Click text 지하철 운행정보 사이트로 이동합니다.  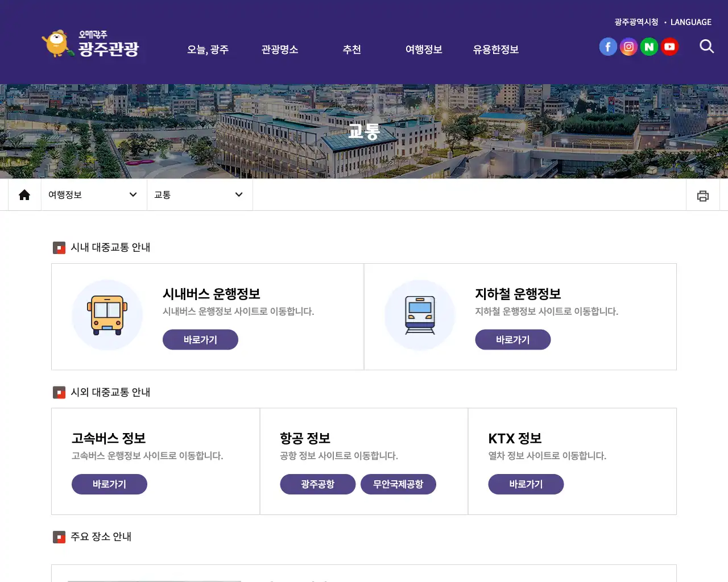coord(547,311)
